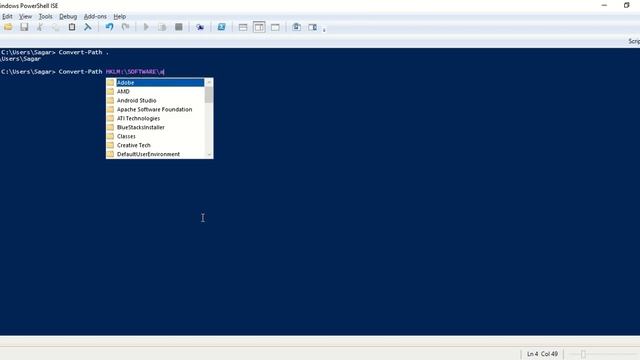Launch PowerShell.exe with the blue console icon
Image resolution: width=640 pixels, height=360 pixels.
221,27
